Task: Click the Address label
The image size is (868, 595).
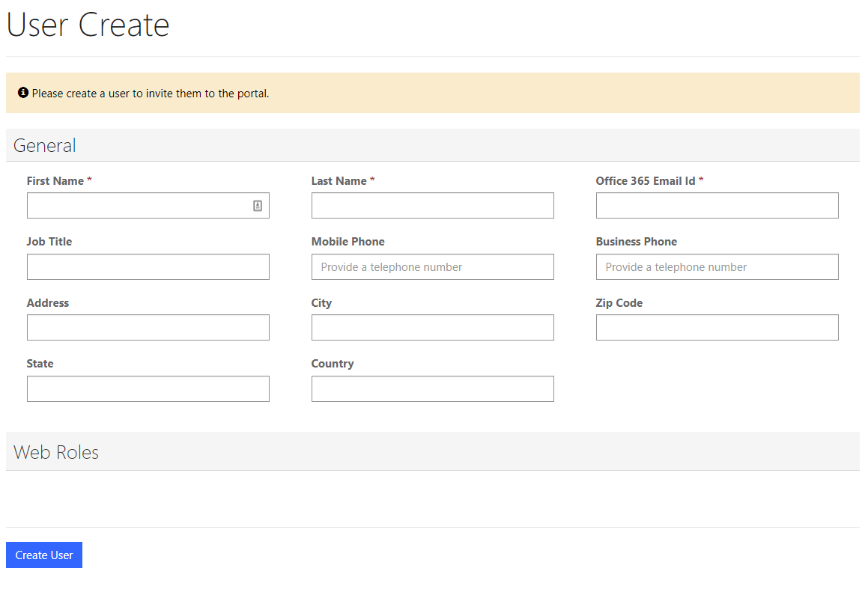Action: [48, 303]
